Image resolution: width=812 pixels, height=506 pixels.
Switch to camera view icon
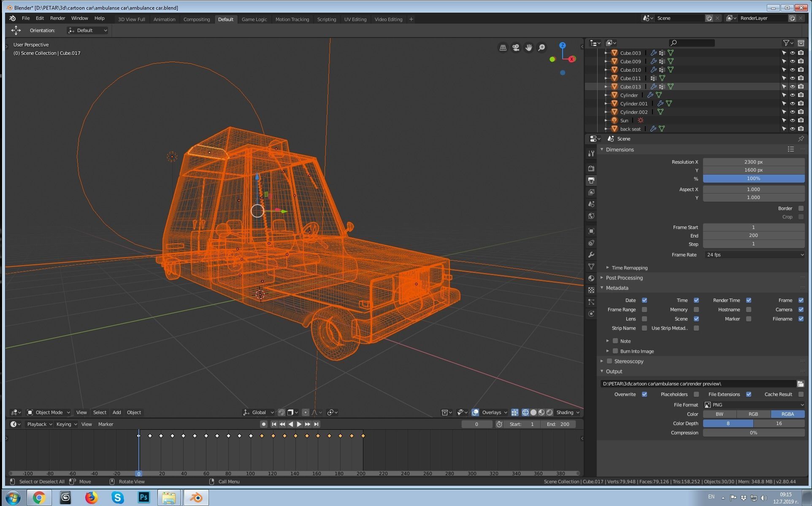[x=516, y=48]
